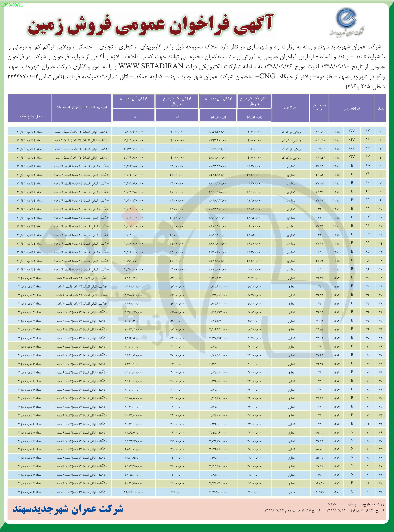The height and width of the screenshot is (532, 394).
Task: Click the area value ٤۰,۸٤ in row 6
Action: tap(320, 175)
